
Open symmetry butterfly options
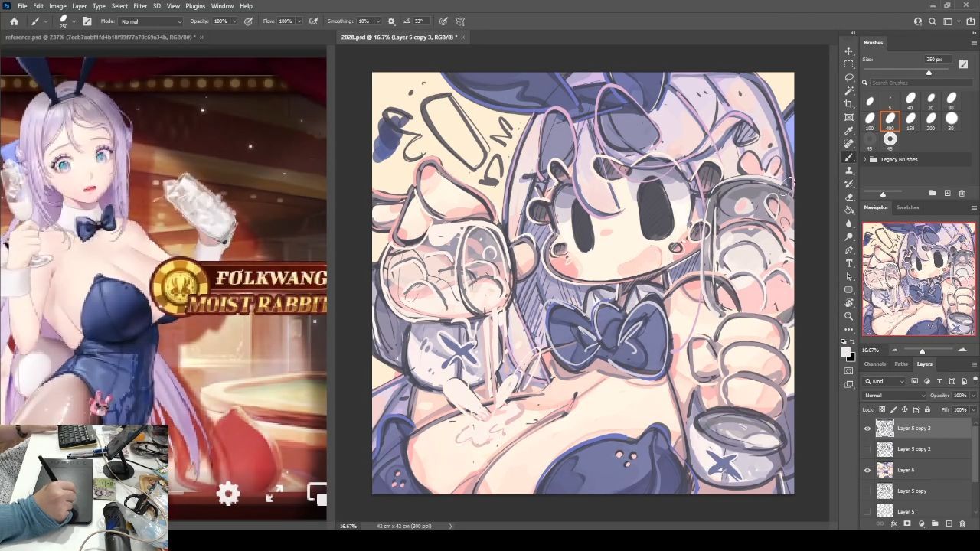coord(460,21)
